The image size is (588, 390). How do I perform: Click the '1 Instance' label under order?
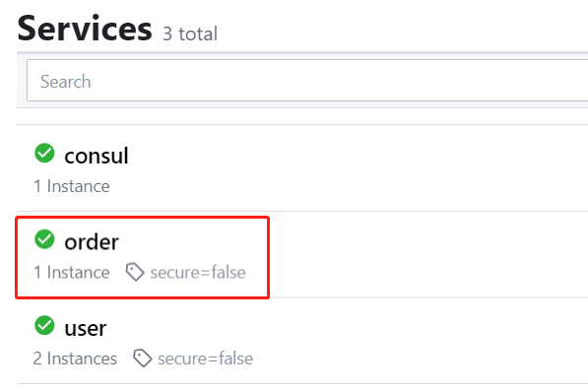pyautogui.click(x=72, y=272)
